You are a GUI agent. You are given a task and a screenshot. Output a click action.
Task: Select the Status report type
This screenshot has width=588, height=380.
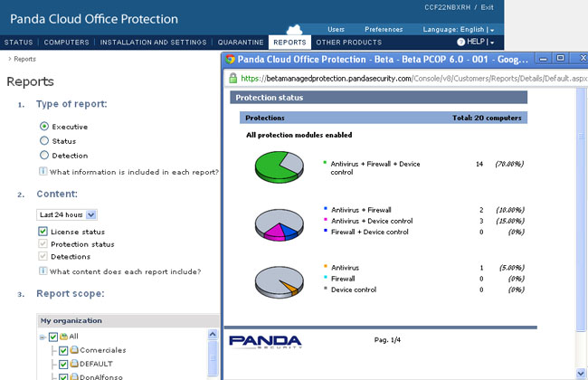pyautogui.click(x=44, y=140)
